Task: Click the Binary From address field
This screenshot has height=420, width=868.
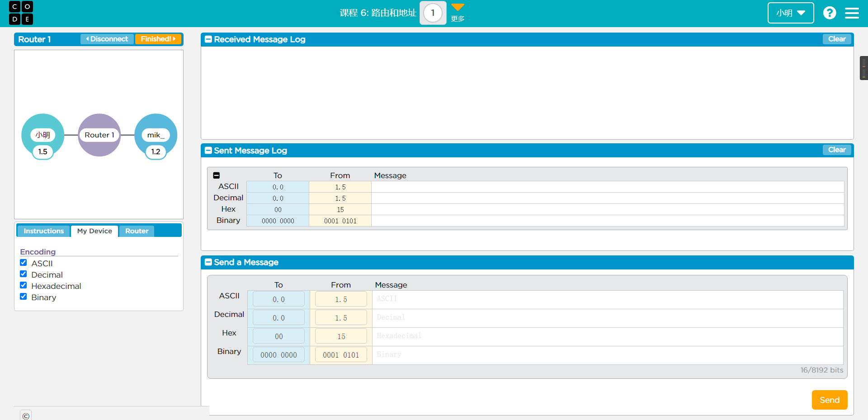Action: [x=341, y=355]
